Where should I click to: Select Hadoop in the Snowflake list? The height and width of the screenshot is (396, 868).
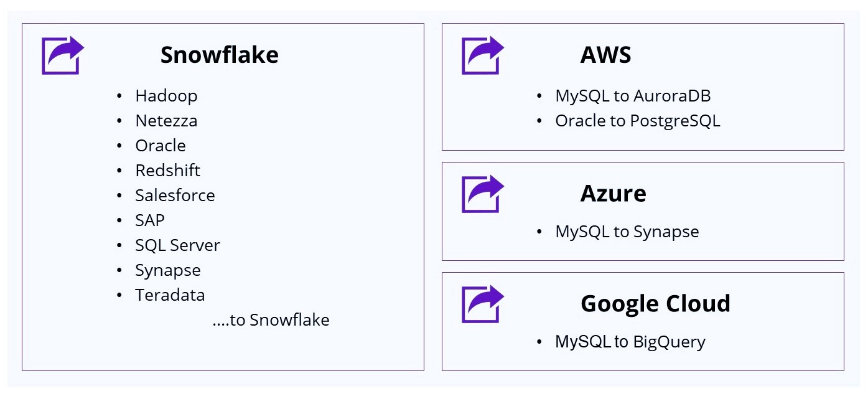pyautogui.click(x=166, y=96)
